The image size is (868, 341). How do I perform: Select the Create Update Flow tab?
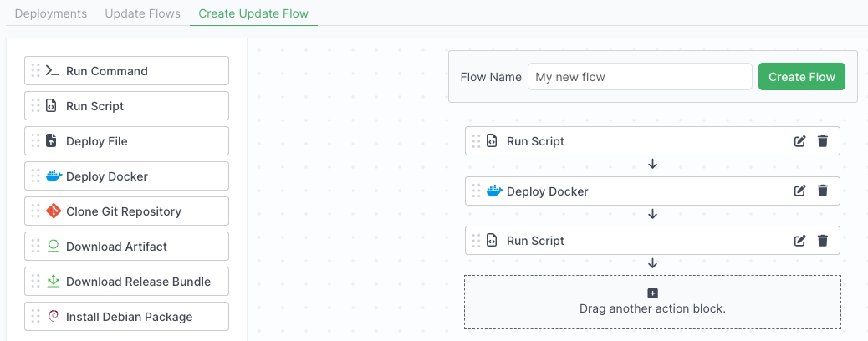[x=253, y=14]
